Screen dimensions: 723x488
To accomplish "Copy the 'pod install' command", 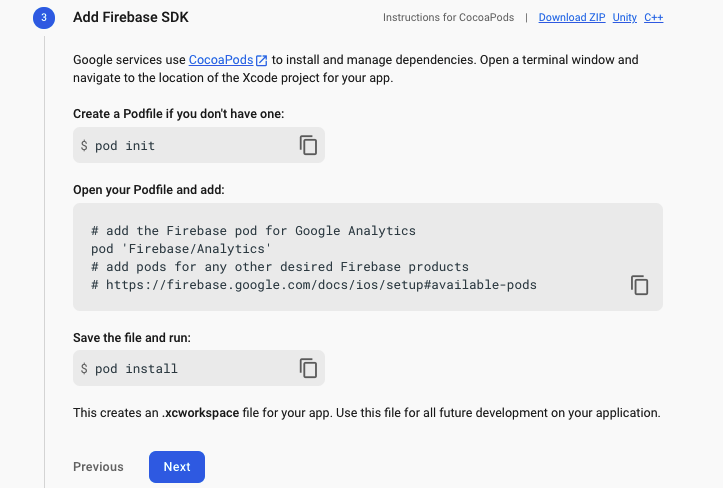I will (308, 368).
